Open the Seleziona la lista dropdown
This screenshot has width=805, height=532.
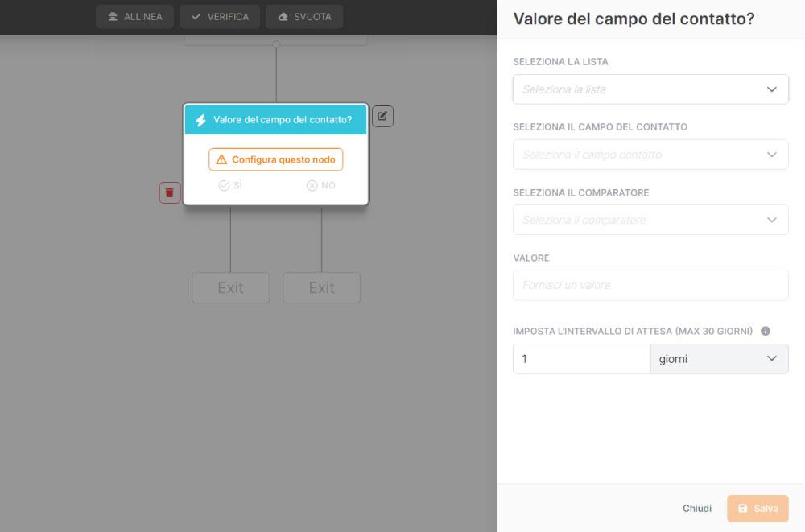pos(650,89)
